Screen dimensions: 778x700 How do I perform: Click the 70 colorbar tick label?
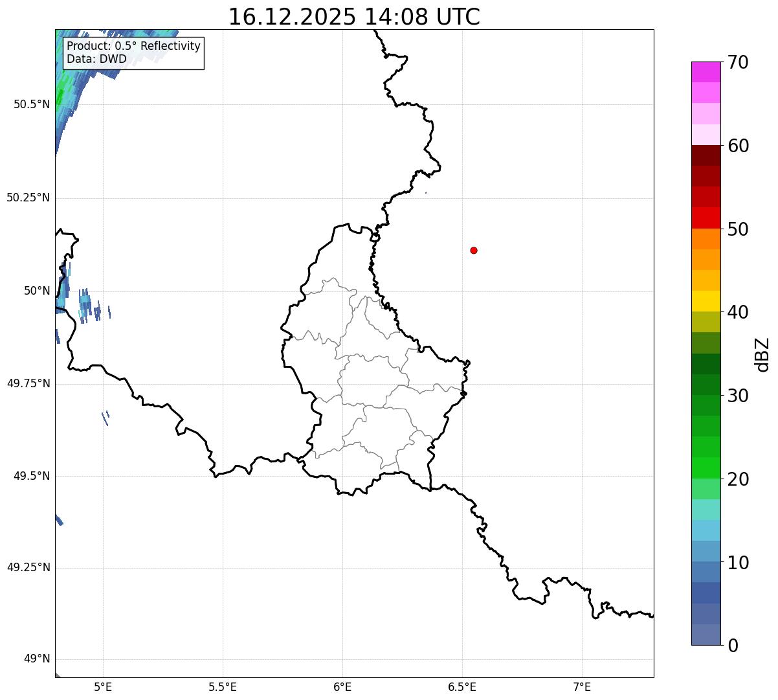coord(738,62)
